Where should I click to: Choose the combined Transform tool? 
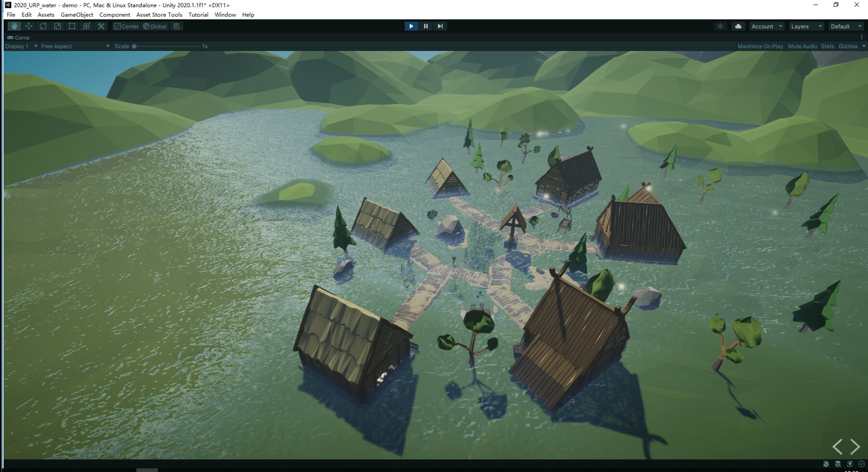click(x=86, y=26)
